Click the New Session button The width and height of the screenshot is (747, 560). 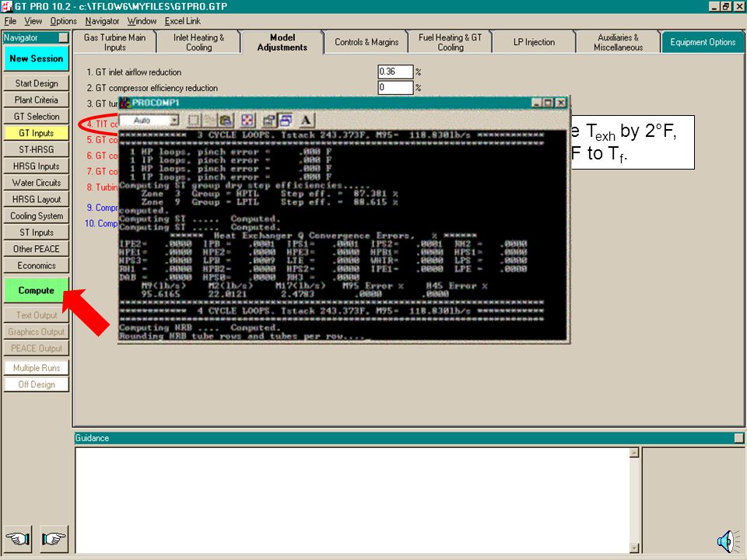pos(37,58)
